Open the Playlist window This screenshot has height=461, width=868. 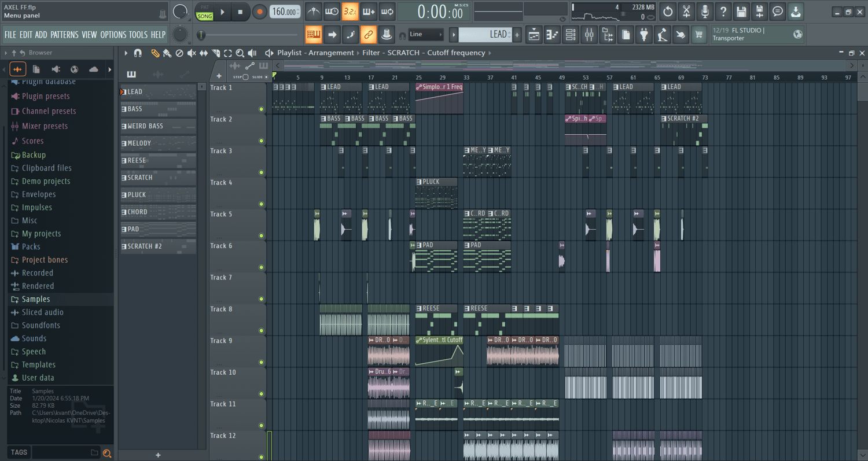[534, 35]
